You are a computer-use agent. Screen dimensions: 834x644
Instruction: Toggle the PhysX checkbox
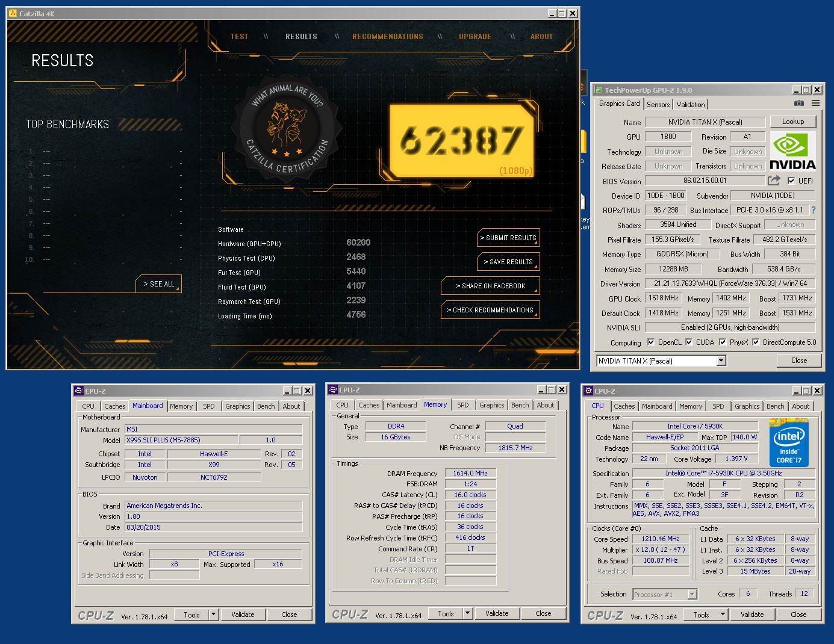click(723, 342)
